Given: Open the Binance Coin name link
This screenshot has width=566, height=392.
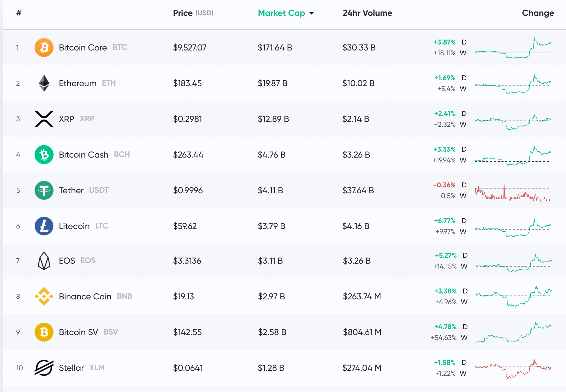Looking at the screenshot, I should point(85,296).
